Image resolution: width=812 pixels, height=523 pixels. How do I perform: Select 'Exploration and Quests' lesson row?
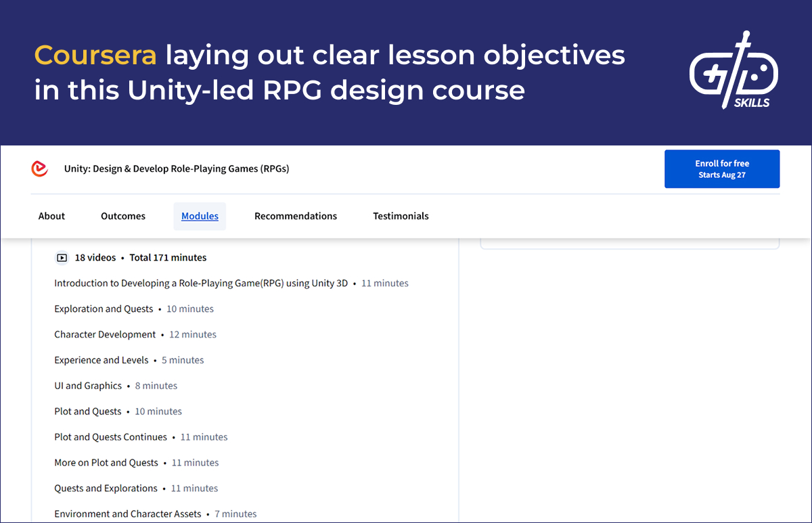134,309
